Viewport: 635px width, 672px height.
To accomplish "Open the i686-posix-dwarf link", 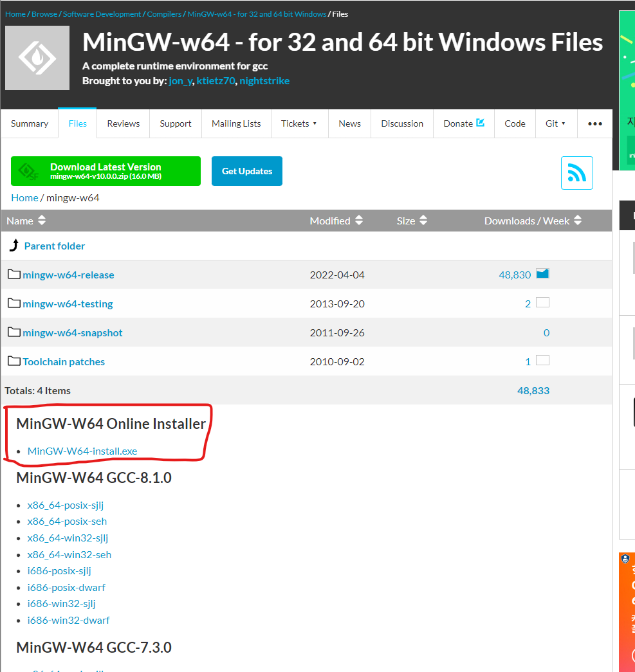I will (66, 587).
